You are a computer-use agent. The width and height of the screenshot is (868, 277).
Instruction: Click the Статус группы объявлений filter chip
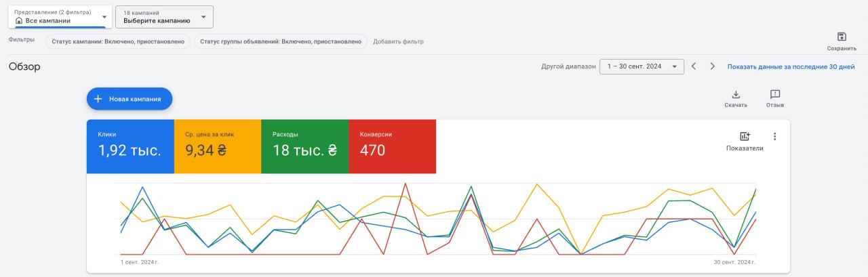281,41
